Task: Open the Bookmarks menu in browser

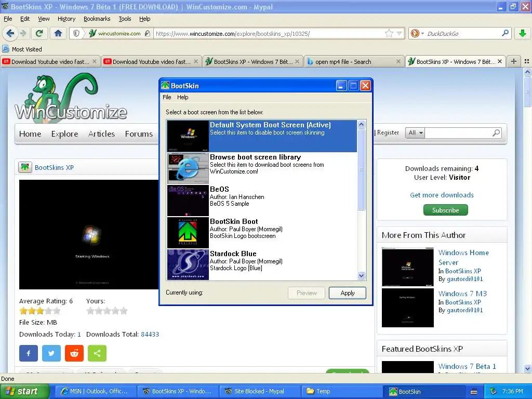Action: pos(97,19)
